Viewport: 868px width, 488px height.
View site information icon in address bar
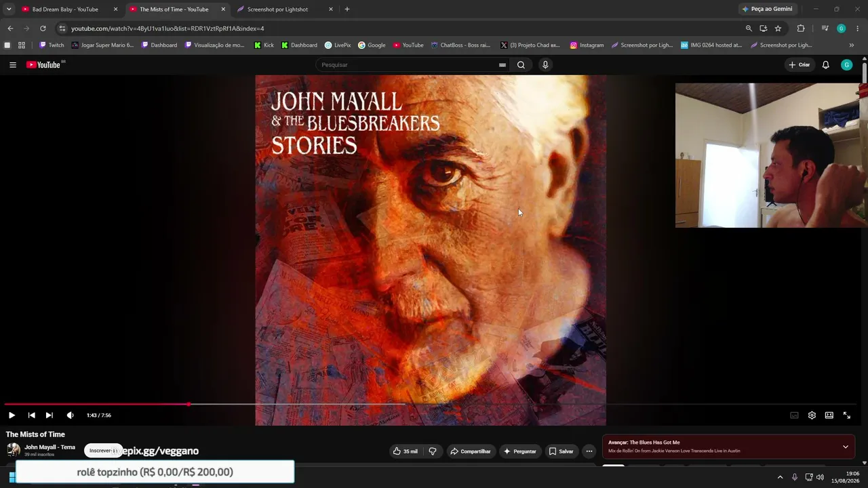[62, 28]
